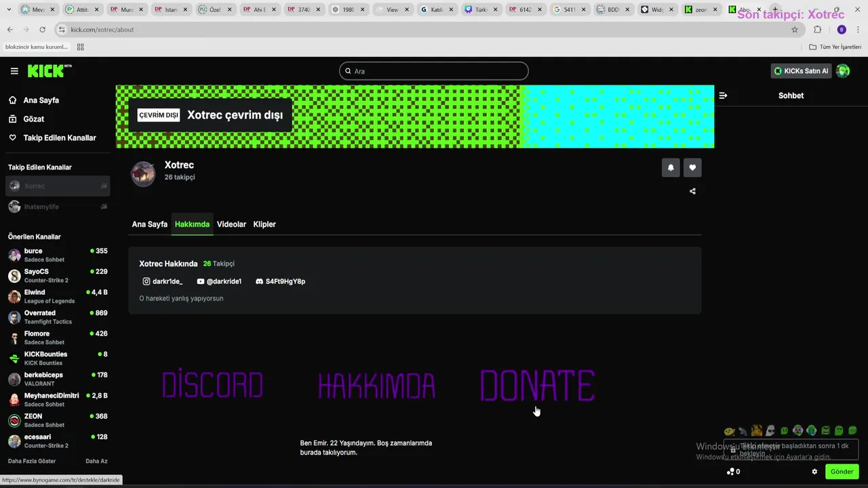
Task: Expand list with Daha Fazla Göster
Action: point(32,461)
